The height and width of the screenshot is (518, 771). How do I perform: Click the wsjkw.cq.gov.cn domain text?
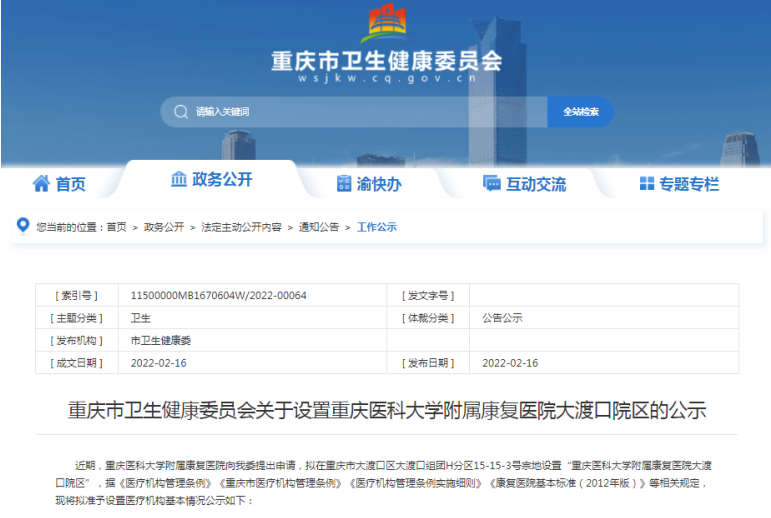387,78
